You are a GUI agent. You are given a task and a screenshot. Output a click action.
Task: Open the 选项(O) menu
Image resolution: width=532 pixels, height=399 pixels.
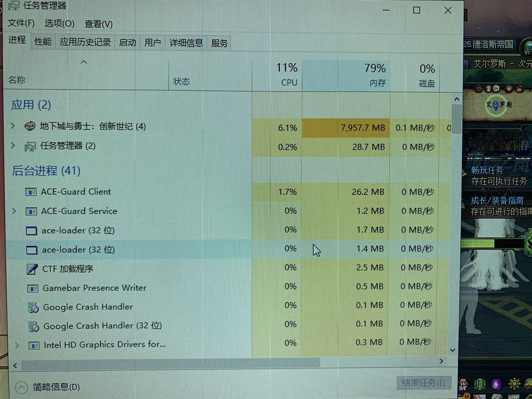[x=59, y=24]
